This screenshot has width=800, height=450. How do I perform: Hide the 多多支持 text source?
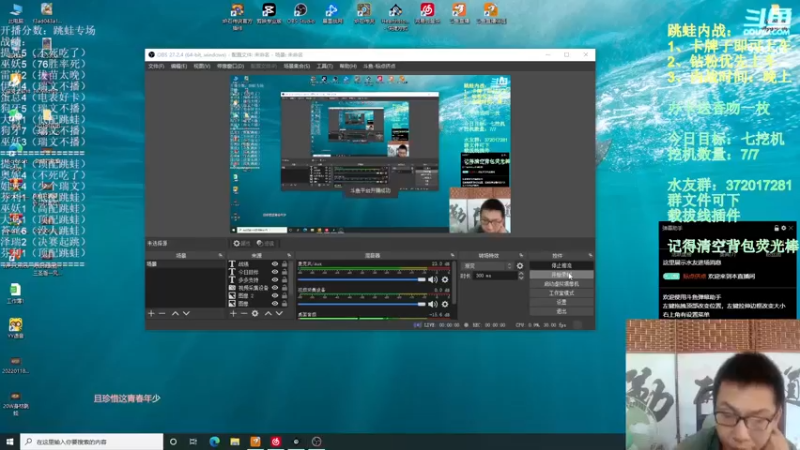point(275,280)
